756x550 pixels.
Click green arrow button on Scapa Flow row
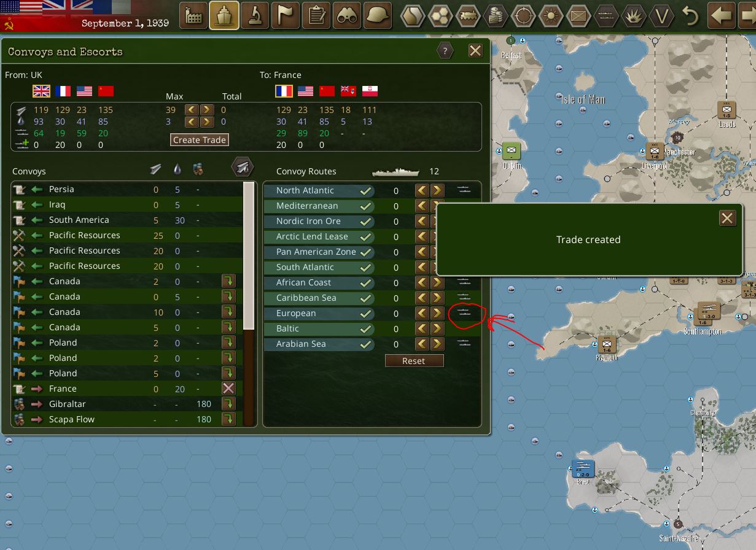point(228,419)
